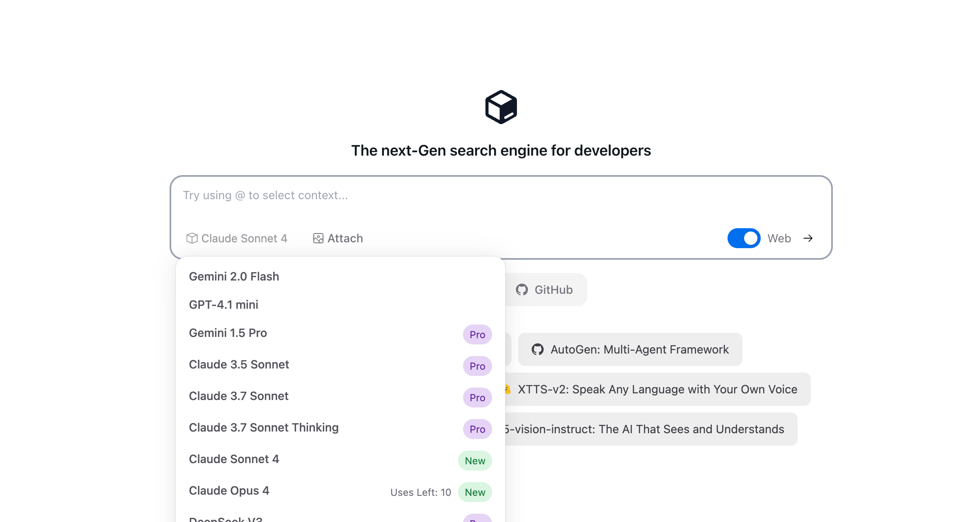Click the image icon next to Attach
980x522 pixels.
point(318,238)
